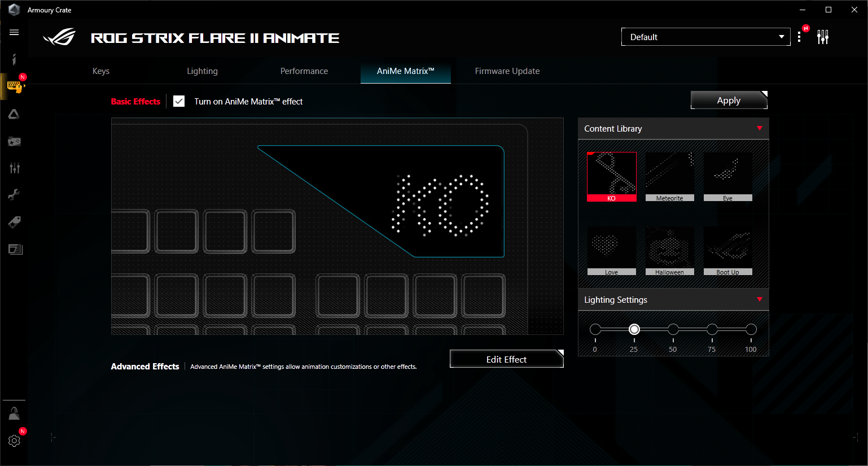Viewport: 868px width, 466px height.
Task: Click the brightness slider handle
Action: (634, 329)
